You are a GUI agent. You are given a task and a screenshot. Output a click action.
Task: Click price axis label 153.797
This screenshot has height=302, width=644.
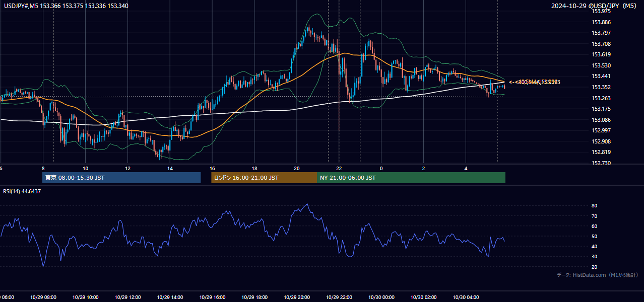pos(601,33)
